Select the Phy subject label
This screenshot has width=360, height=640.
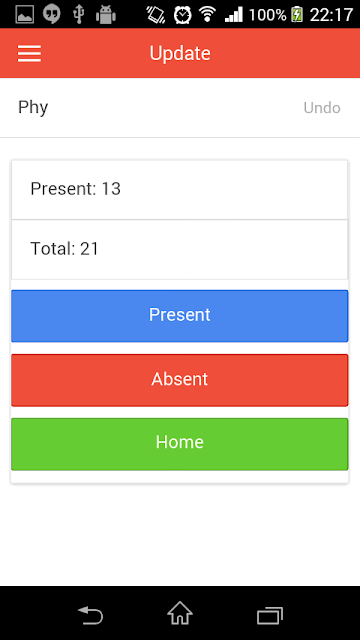point(33,108)
